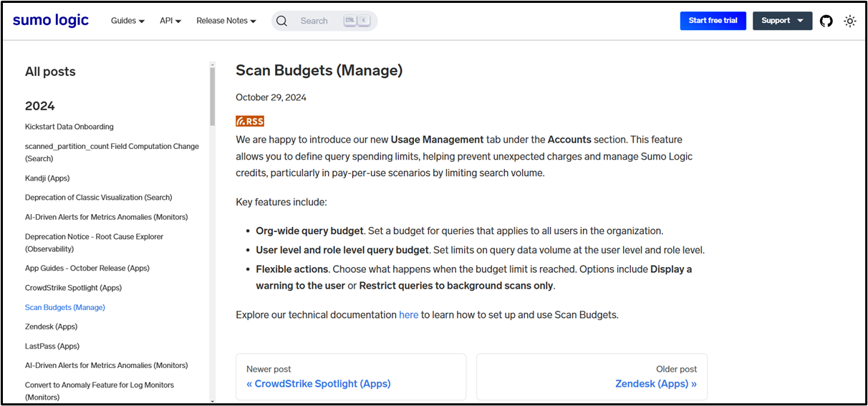The image size is (868, 406).
Task: Open Deprecation of Classic Visualization post
Action: 99,198
